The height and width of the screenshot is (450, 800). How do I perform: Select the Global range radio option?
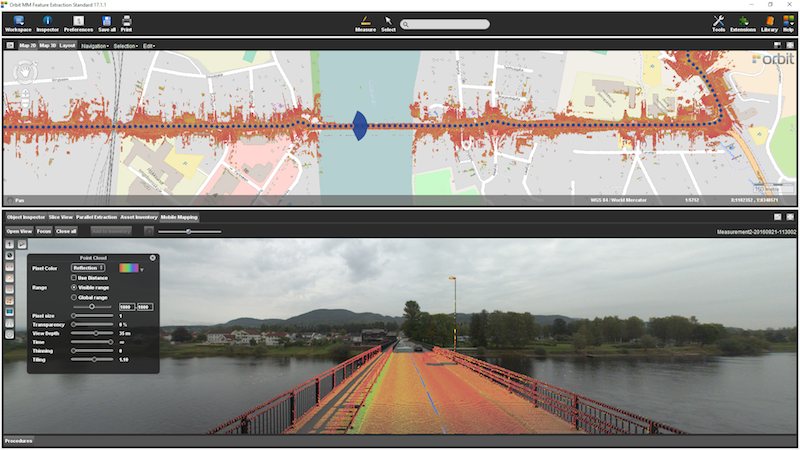[x=73, y=298]
